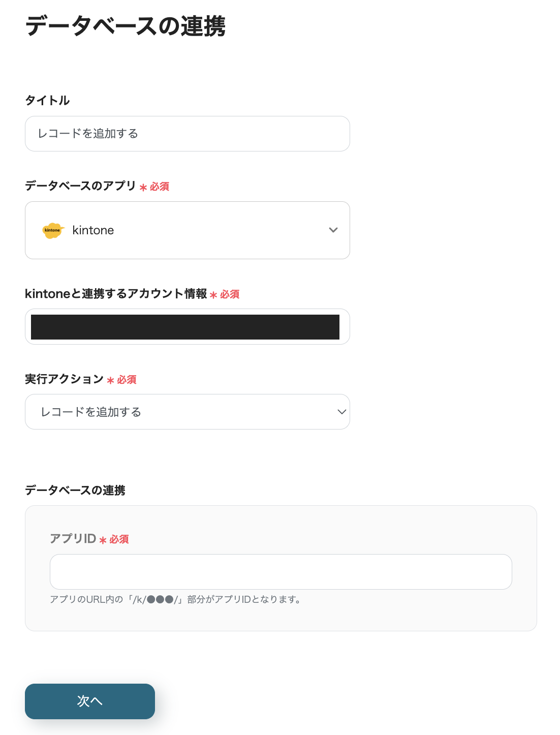Click the chevron on the action dropdown

pos(341,412)
